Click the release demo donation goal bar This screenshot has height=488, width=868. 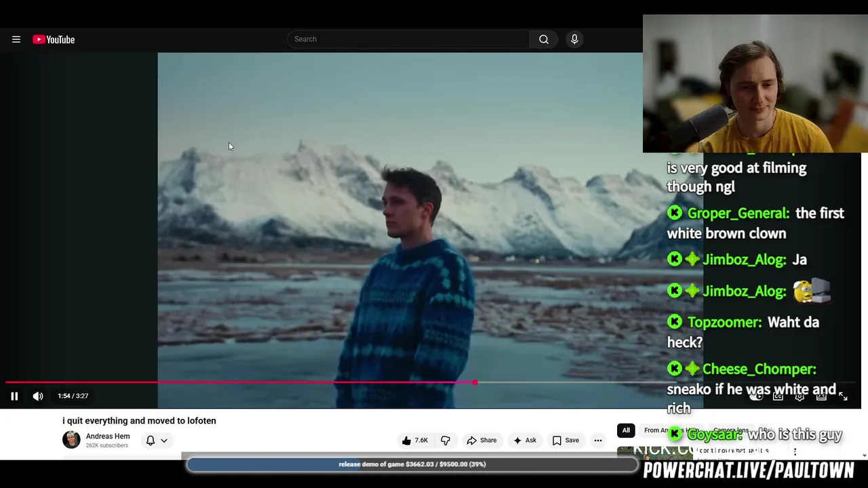tap(412, 464)
